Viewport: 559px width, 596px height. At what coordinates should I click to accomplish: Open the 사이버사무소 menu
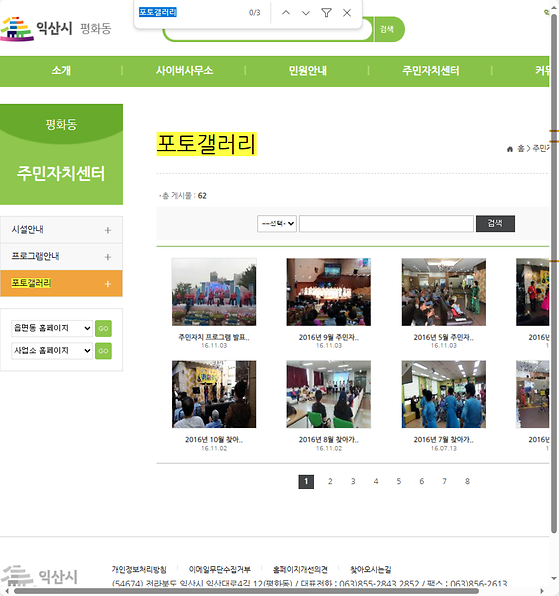point(184,71)
